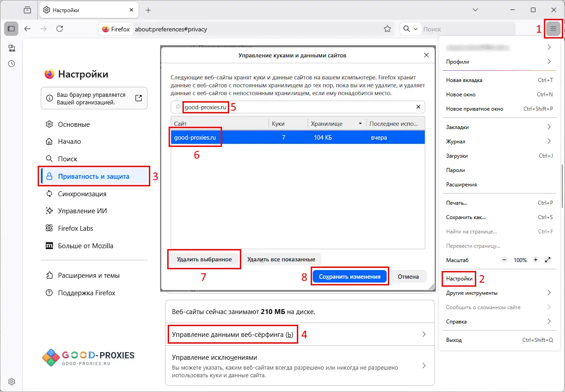
Task: Click the site search input field
Action: 298,107
